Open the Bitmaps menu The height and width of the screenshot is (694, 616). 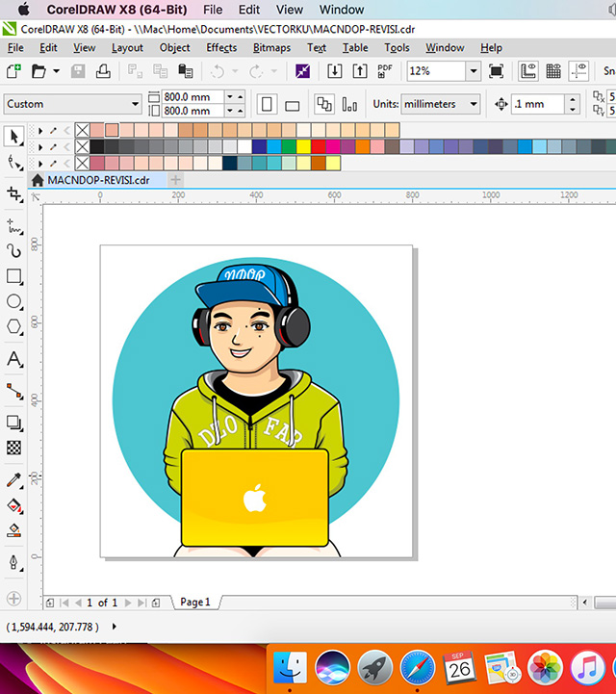coord(271,48)
